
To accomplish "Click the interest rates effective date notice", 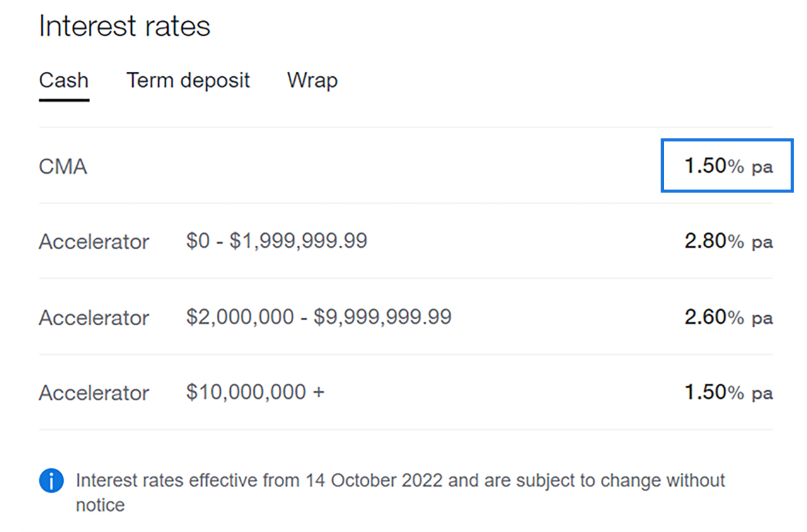I will (x=400, y=492).
